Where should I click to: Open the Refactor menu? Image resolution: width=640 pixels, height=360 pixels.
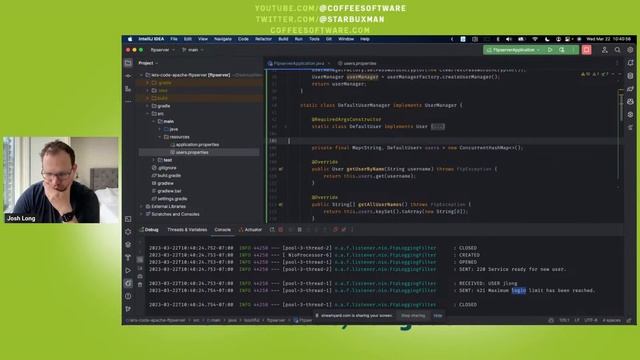pyautogui.click(x=263, y=39)
